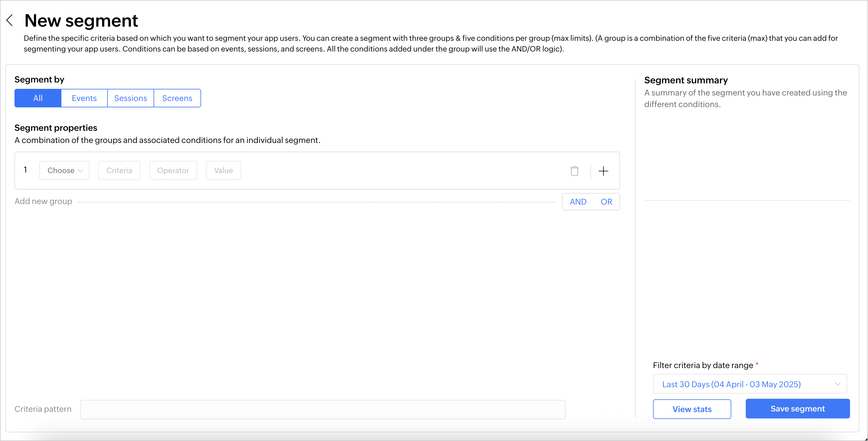Click the Add new group label
The image size is (868, 441).
tap(43, 201)
